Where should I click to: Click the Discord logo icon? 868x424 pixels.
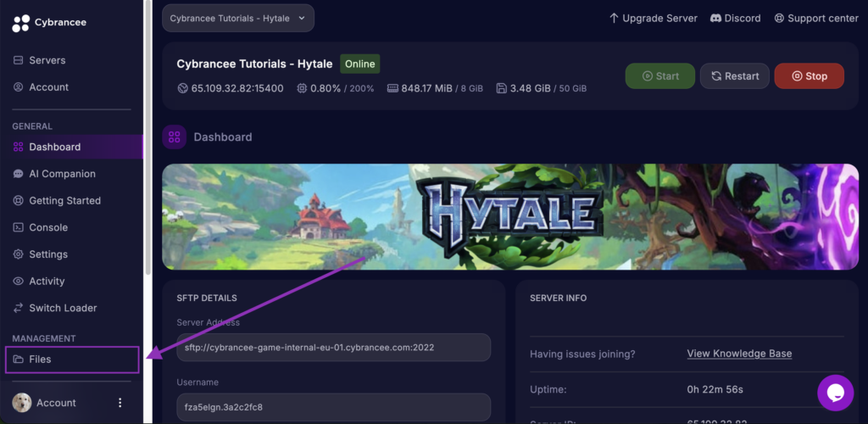pos(715,19)
